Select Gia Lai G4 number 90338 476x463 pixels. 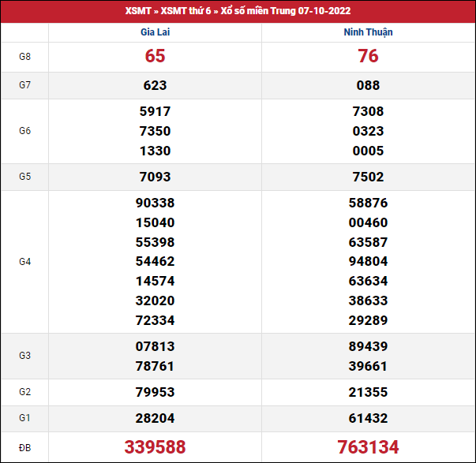point(155,203)
